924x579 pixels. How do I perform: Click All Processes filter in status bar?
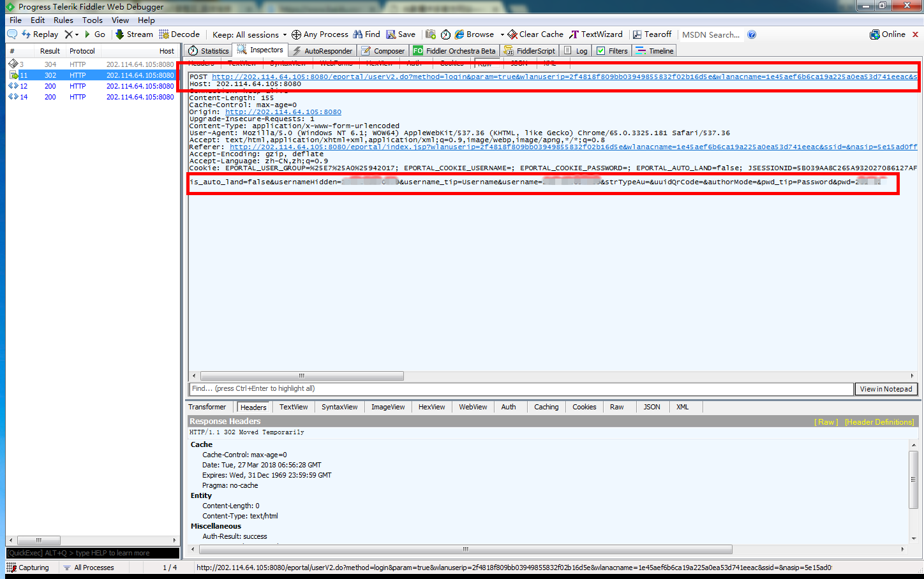pos(89,568)
